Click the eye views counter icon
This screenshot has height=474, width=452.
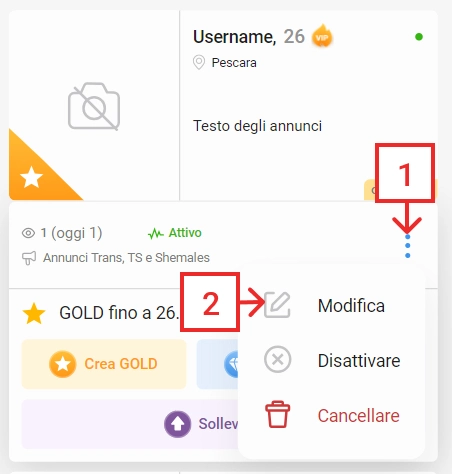tap(28, 233)
